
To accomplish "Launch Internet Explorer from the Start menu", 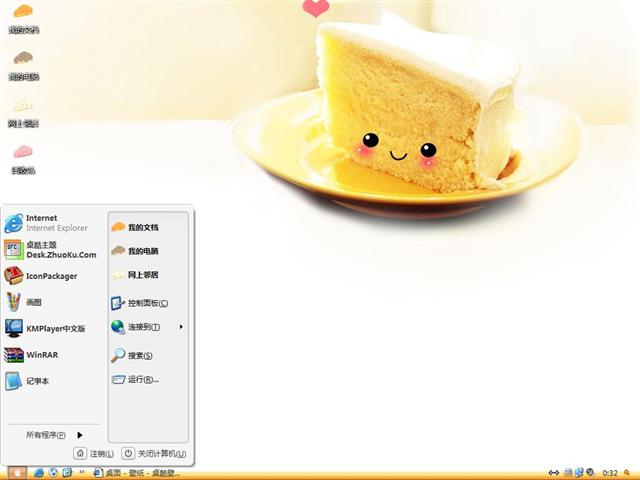I will click(51, 223).
